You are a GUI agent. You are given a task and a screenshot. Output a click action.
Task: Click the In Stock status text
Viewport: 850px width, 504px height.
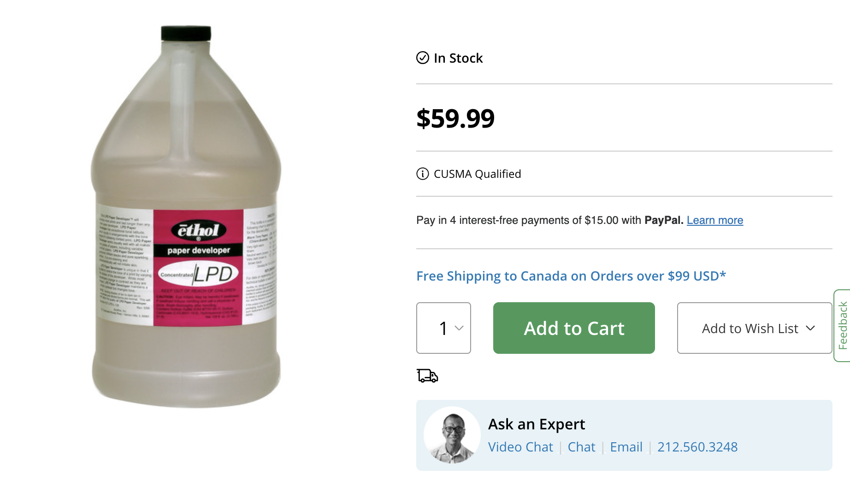click(x=458, y=58)
